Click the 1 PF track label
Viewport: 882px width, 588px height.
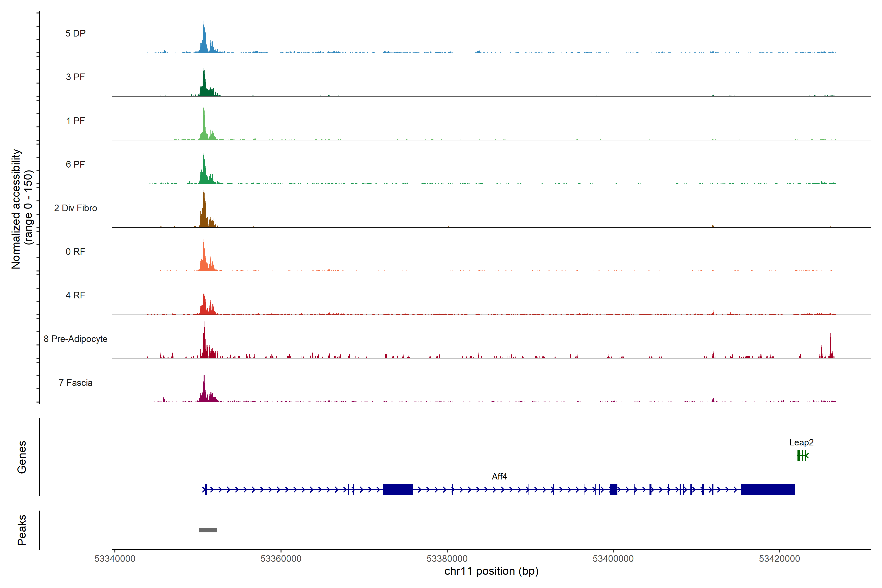pyautogui.click(x=75, y=121)
